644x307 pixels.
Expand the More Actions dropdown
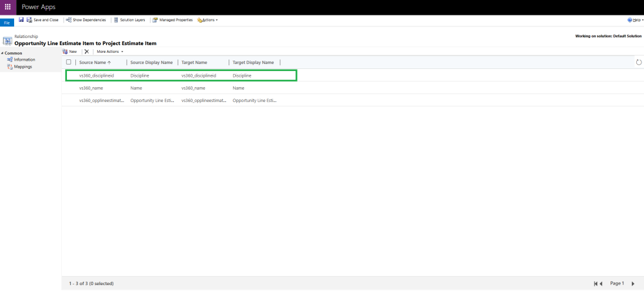109,52
